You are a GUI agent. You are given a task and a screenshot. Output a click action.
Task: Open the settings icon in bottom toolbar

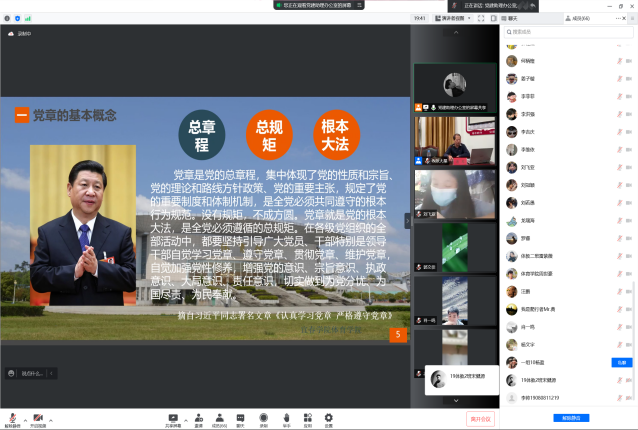tap(329, 417)
